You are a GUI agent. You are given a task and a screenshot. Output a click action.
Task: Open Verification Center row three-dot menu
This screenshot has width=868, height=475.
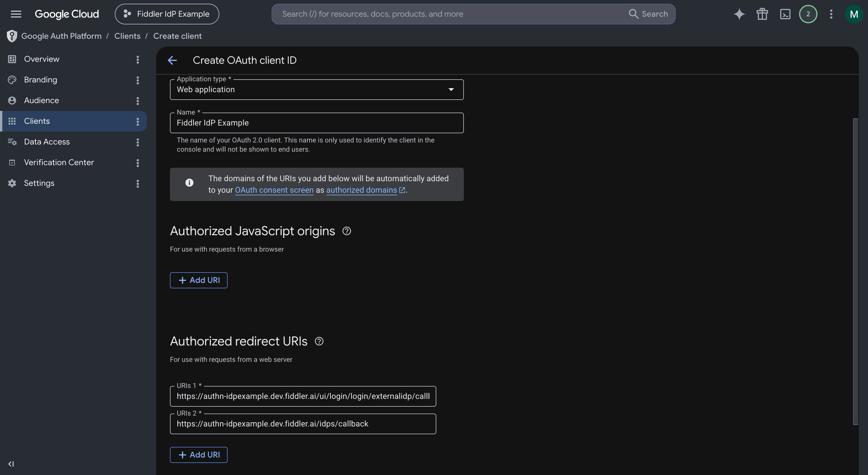[x=137, y=163]
